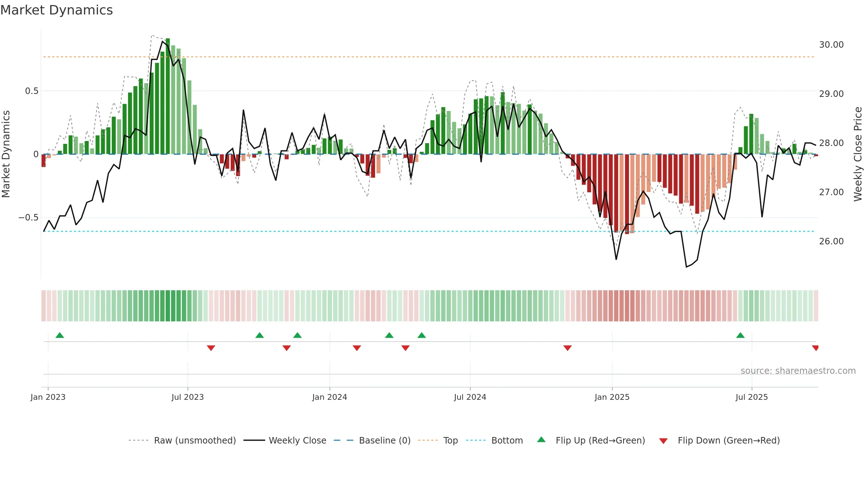868x488 pixels.
Task: Toggle the Baseline (0) legend entry
Action: 372,440
